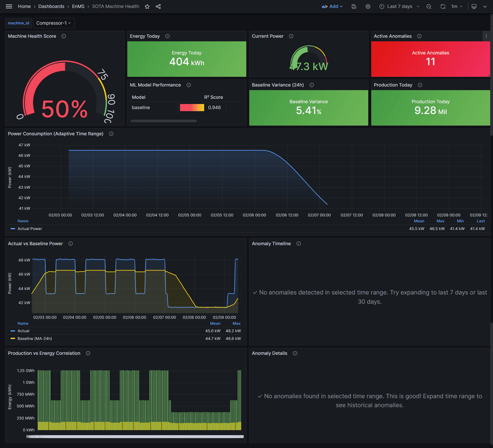
Task: Navigate to Dashboards via breadcrumb
Action: (51, 6)
